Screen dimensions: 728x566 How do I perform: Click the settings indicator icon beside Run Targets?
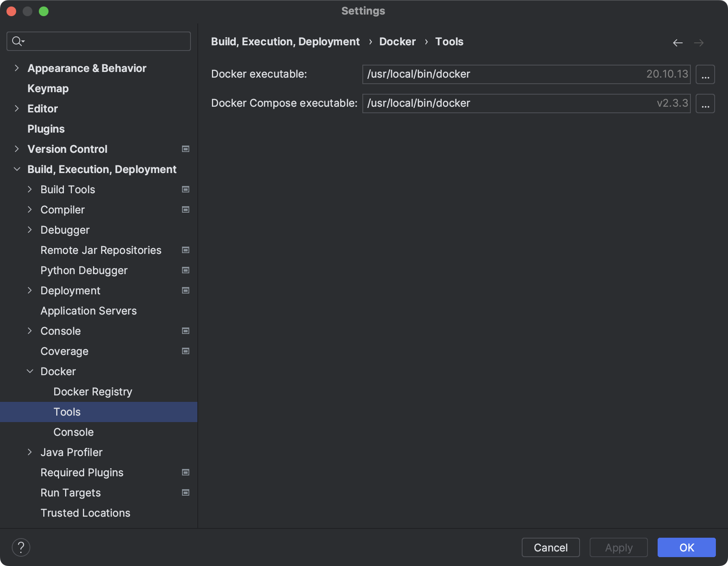pos(185,492)
